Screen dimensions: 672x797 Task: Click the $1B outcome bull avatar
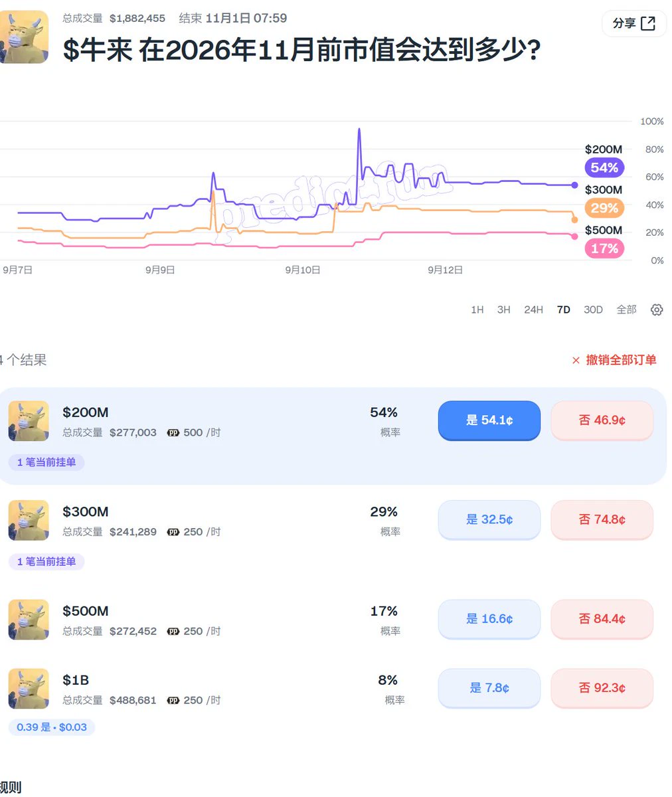pyautogui.click(x=29, y=689)
